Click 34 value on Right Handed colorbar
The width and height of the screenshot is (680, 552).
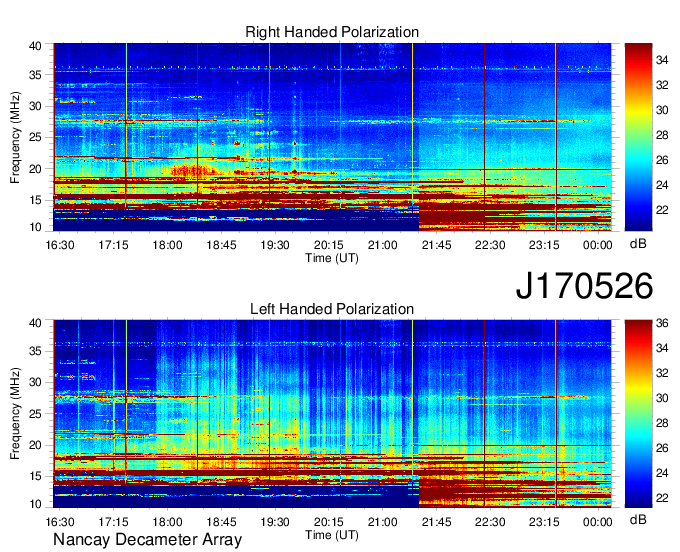tap(662, 60)
